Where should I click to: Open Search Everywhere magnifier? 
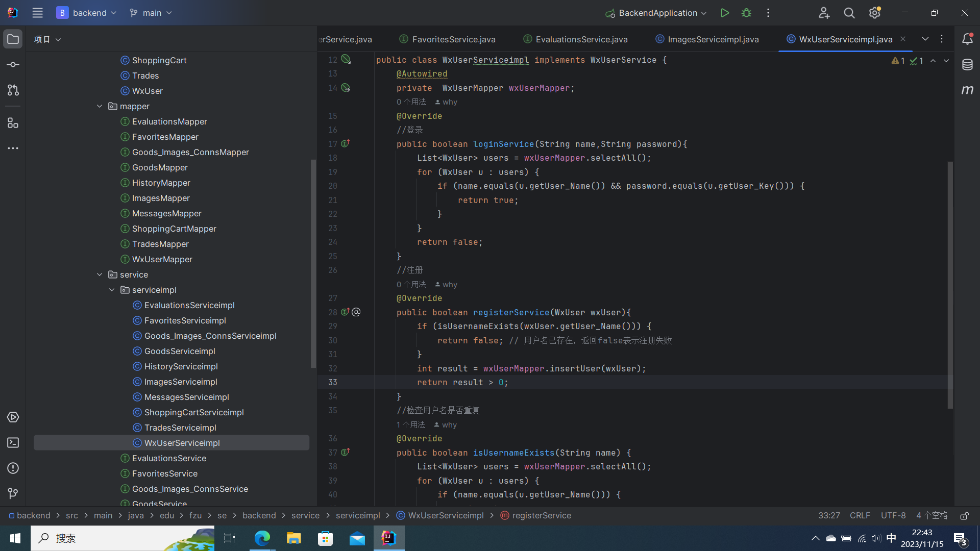point(849,13)
